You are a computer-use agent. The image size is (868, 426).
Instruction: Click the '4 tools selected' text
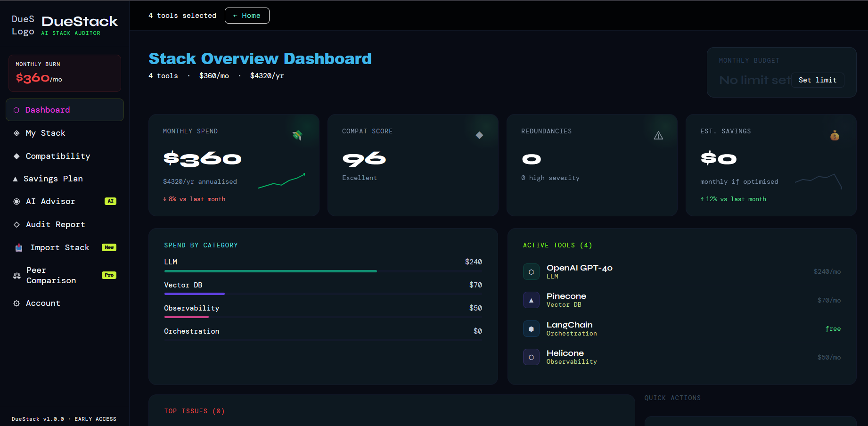point(182,16)
